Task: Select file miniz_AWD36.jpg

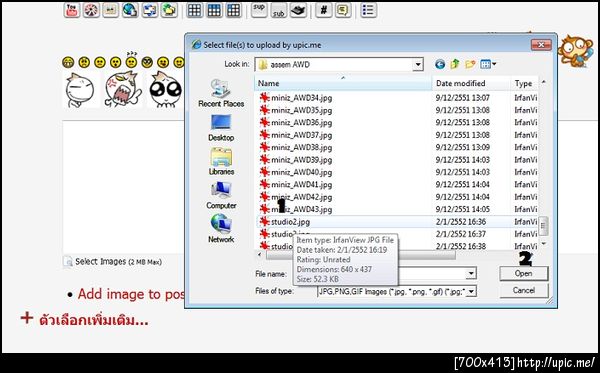Action: (x=295, y=123)
